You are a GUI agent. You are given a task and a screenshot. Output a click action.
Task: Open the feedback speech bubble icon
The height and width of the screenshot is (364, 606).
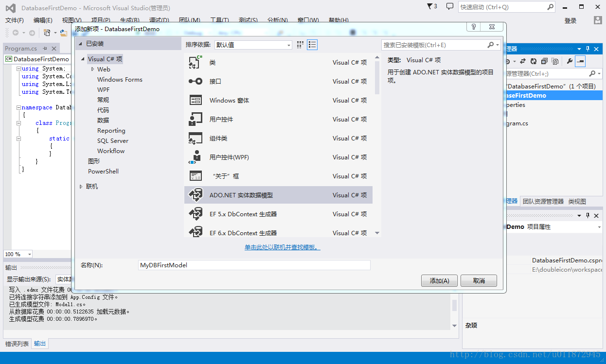(449, 6)
